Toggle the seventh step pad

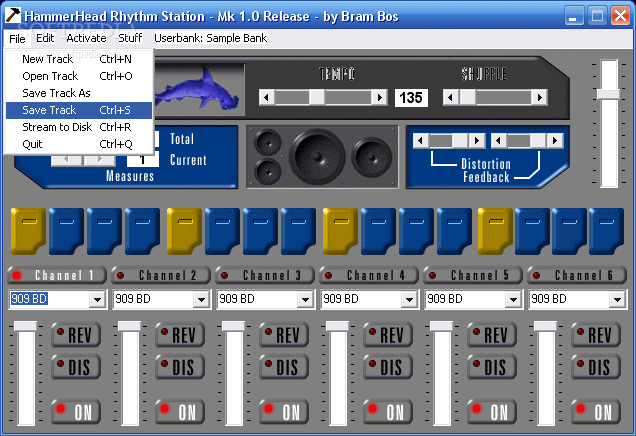point(260,231)
